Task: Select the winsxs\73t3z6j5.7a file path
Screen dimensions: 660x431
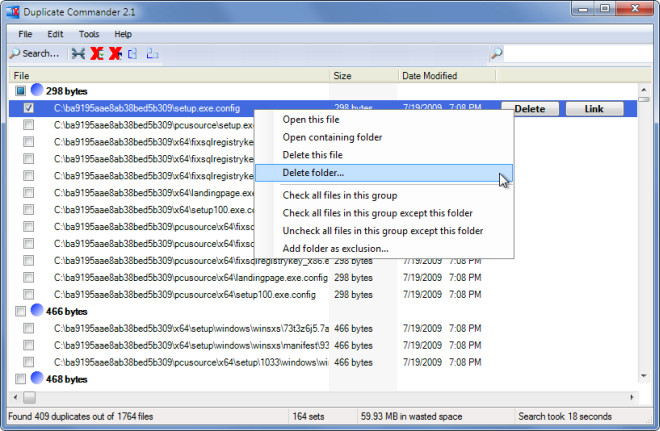Action: 191,328
